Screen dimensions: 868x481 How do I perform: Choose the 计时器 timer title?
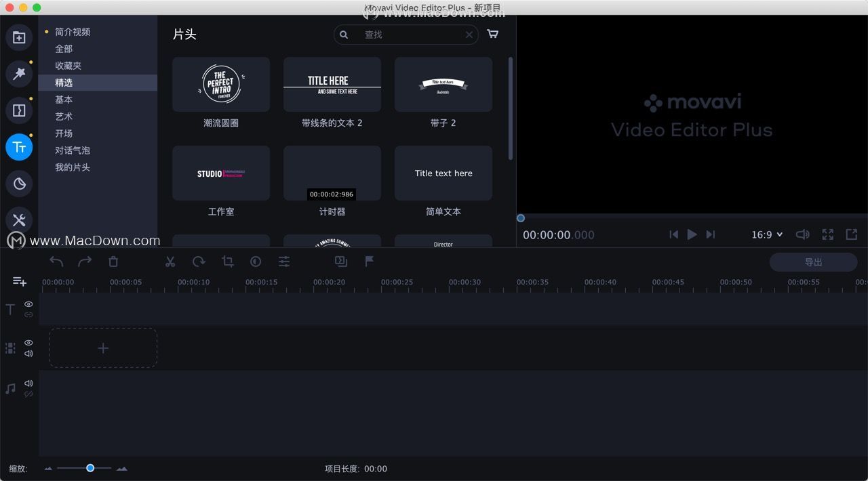[332, 173]
